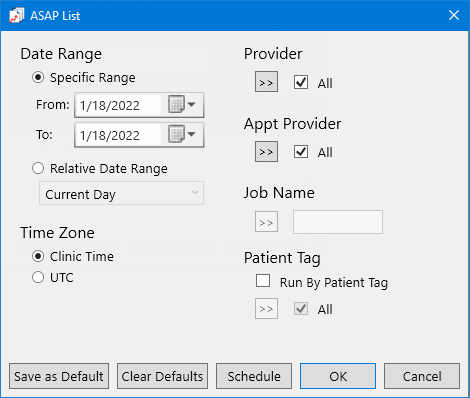Open the From date calendar picker
Screen dimensions: 470x398
pos(182,105)
